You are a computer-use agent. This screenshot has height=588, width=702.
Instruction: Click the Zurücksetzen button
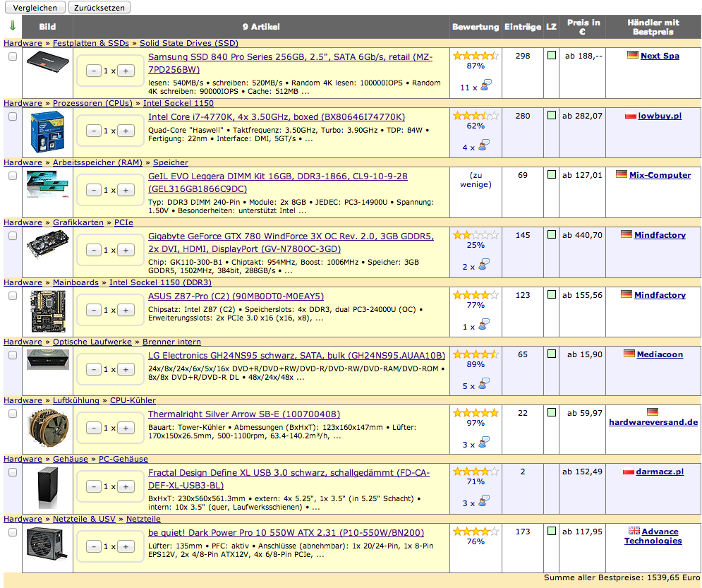99,8
